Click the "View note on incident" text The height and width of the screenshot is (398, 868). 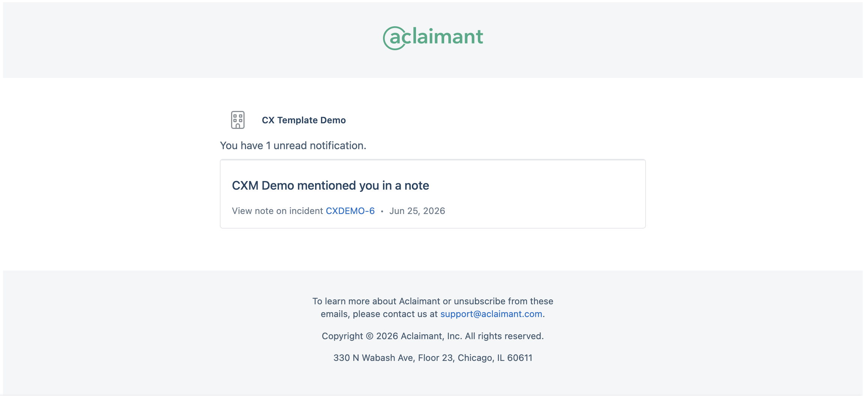277,211
